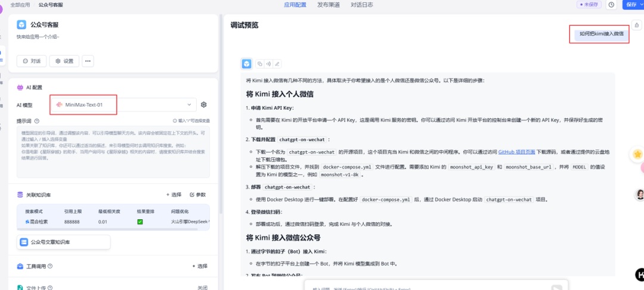
Task: Open the AI model settings gear
Action: (204, 105)
